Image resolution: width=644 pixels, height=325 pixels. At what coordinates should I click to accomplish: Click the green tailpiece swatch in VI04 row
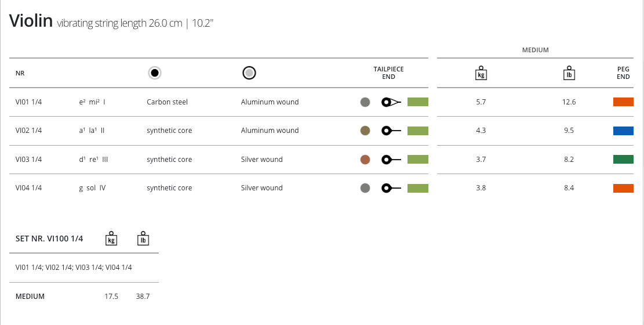tap(417, 188)
